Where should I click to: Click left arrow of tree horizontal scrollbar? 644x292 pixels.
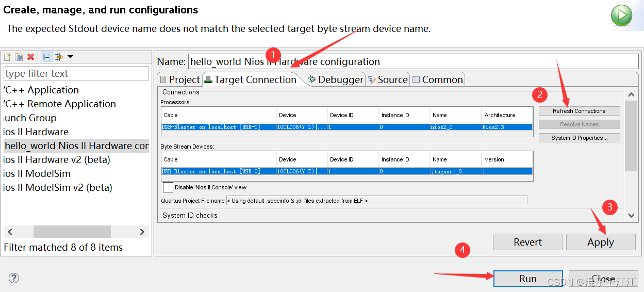coord(10,232)
